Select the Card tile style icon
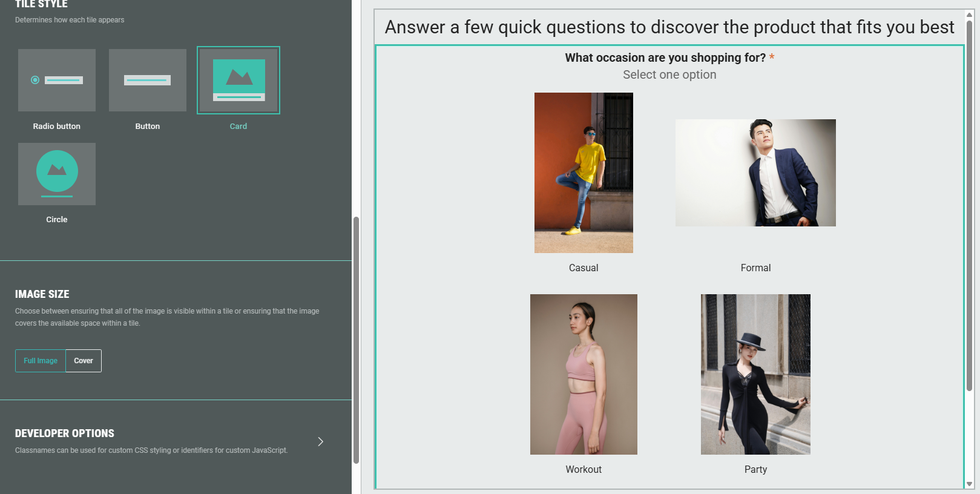Viewport: 980px width, 494px height. pos(238,80)
